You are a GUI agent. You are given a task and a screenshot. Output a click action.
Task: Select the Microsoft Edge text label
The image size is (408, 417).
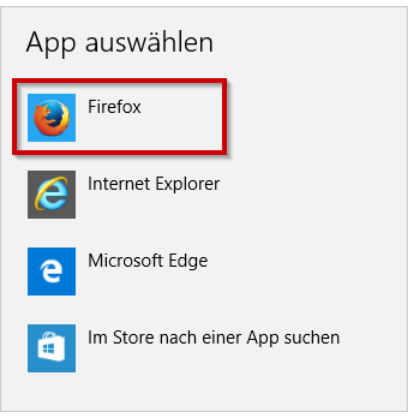click(x=148, y=261)
